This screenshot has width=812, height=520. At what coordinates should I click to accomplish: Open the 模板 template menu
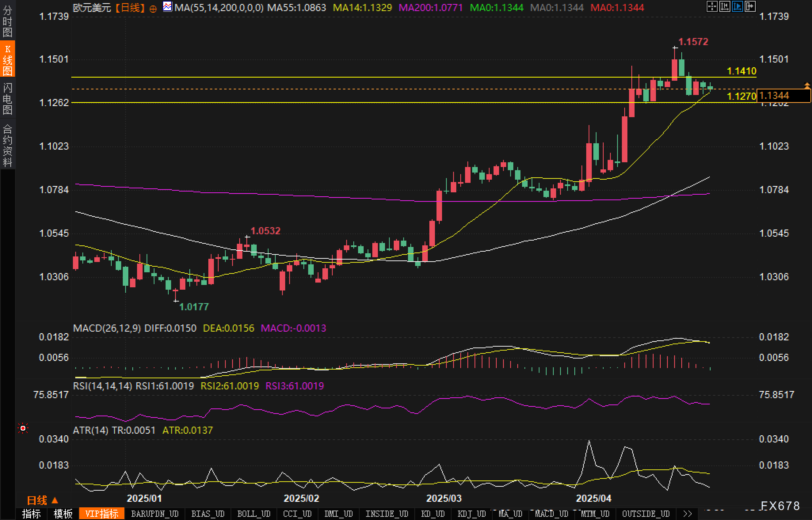63,514
